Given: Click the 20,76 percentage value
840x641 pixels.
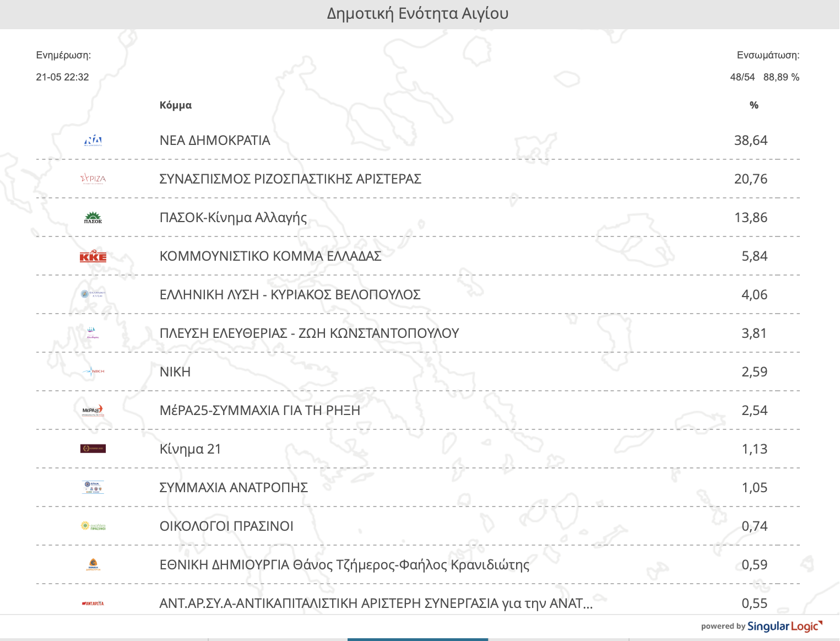Looking at the screenshot, I should click(751, 179).
